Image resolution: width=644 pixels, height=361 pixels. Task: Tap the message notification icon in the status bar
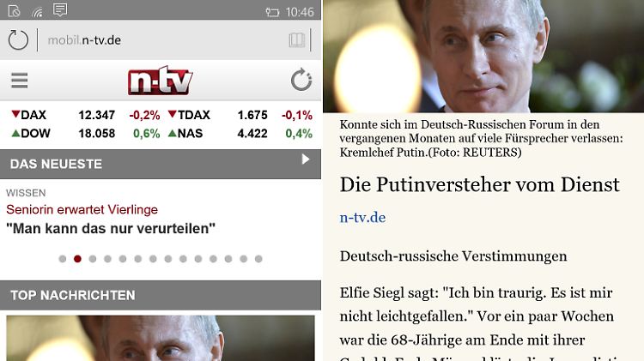click(x=60, y=9)
